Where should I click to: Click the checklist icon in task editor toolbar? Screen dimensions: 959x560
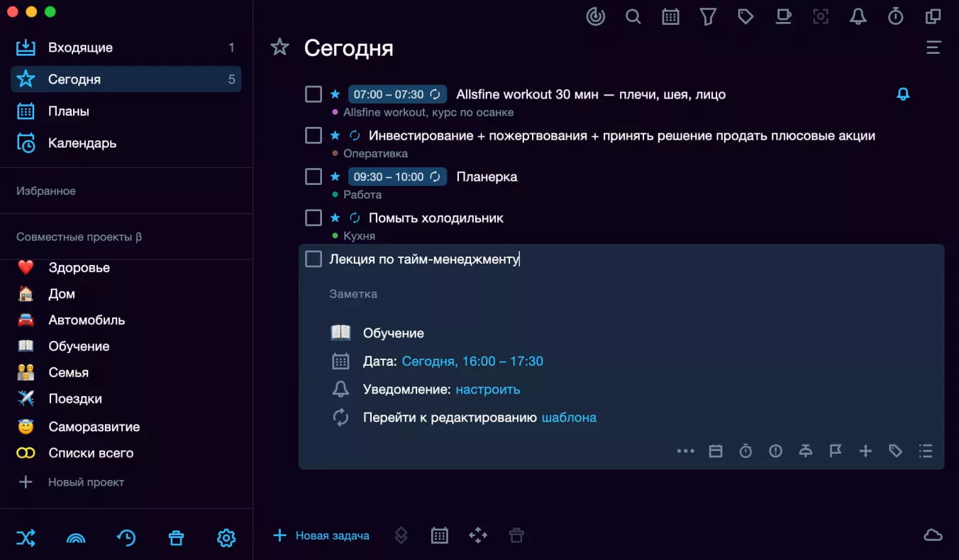point(926,451)
